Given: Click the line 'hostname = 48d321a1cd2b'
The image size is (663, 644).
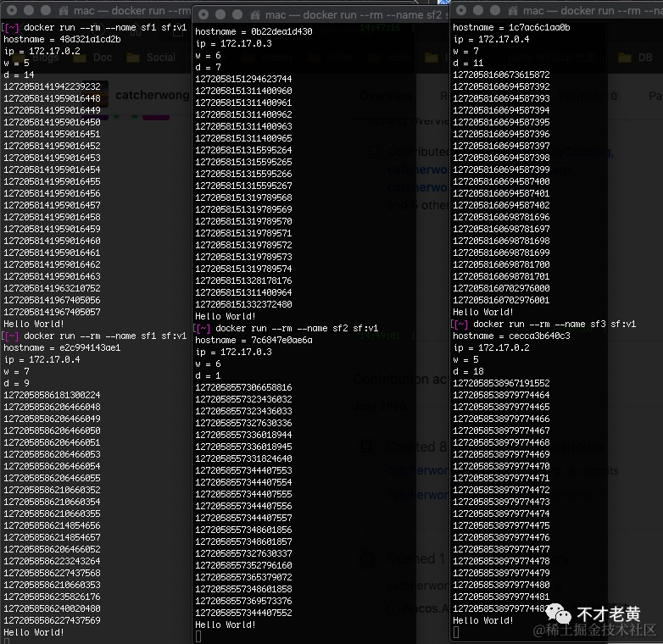Looking at the screenshot, I should pos(62,39).
